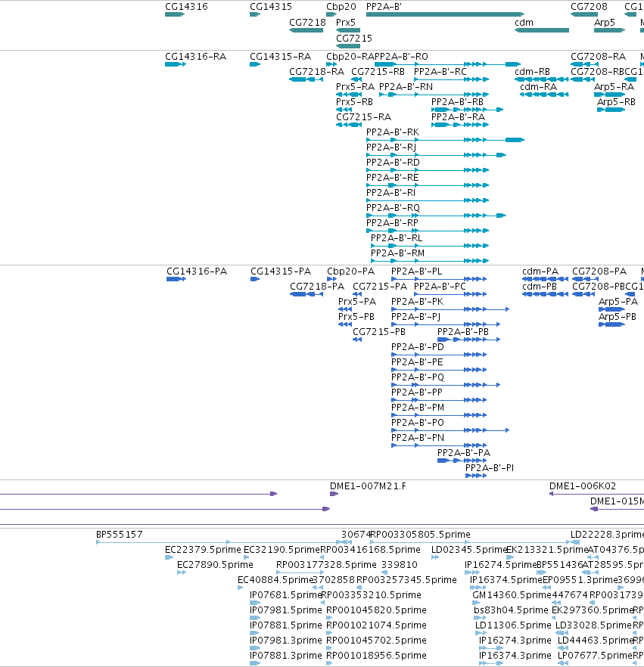Click transcript PP2A-B'-RP

pyautogui.click(x=393, y=223)
